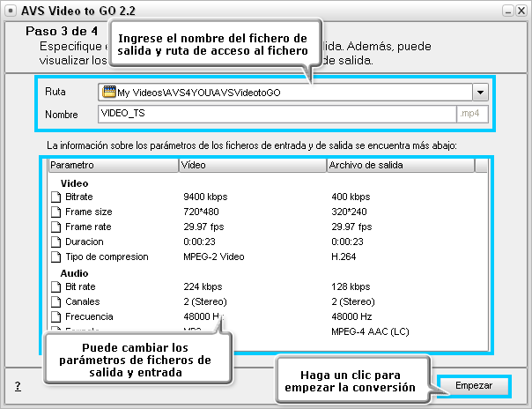Click the application menu icon in the title bar
The height and width of the screenshot is (409, 532).
[11, 11]
